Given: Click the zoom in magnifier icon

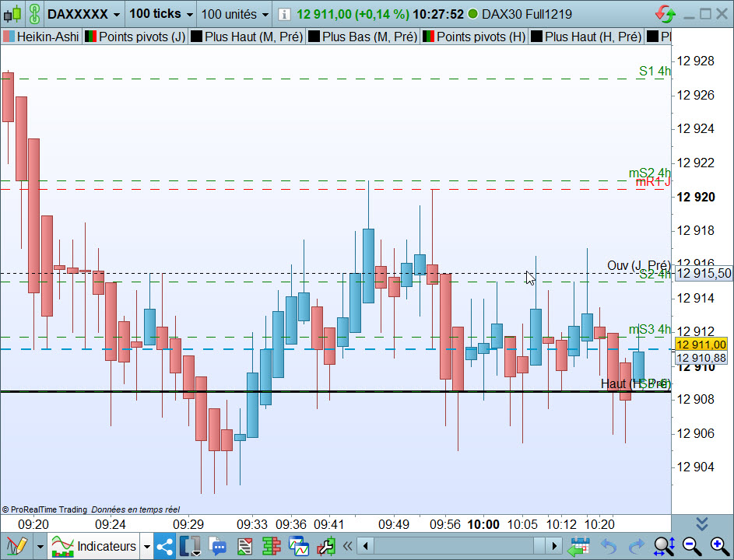Looking at the screenshot, I should pyautogui.click(x=719, y=546).
